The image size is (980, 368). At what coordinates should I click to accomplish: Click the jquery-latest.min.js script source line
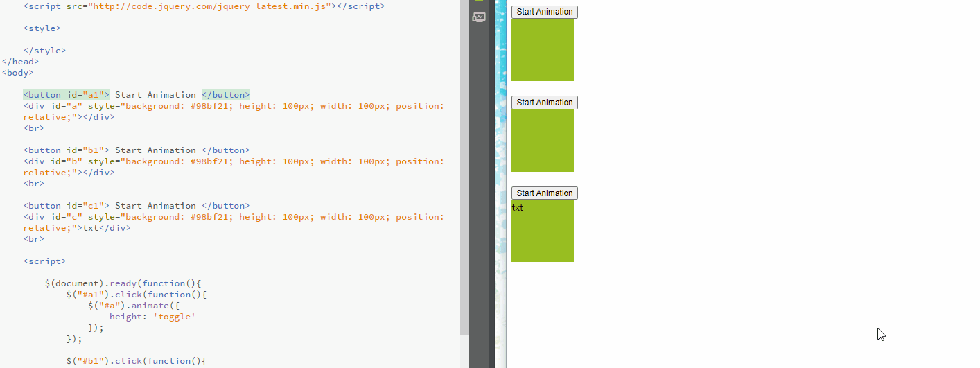point(204,6)
